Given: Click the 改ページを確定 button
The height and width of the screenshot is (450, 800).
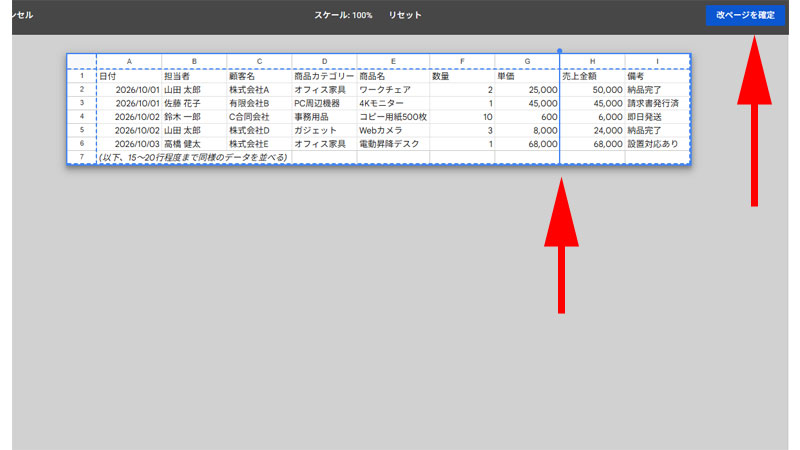Looking at the screenshot, I should click(745, 15).
